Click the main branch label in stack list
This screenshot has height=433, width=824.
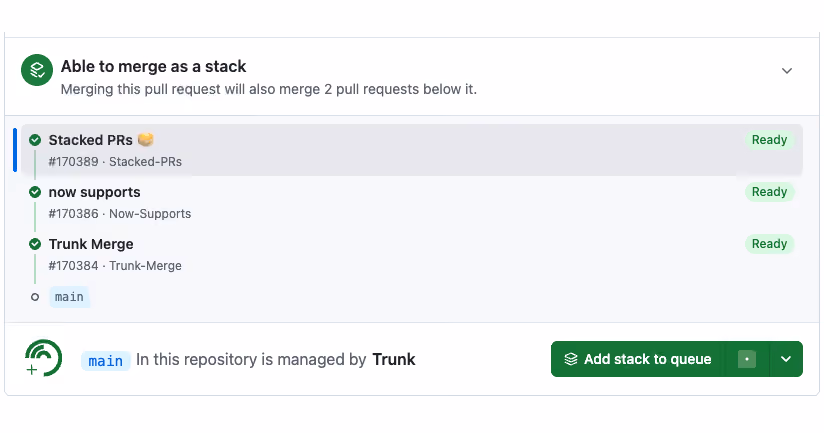69,297
